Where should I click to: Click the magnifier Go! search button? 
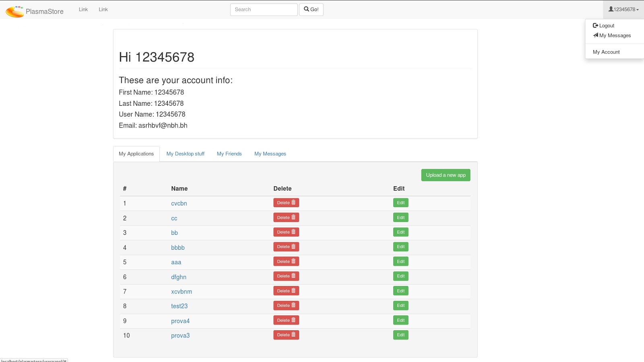click(311, 9)
